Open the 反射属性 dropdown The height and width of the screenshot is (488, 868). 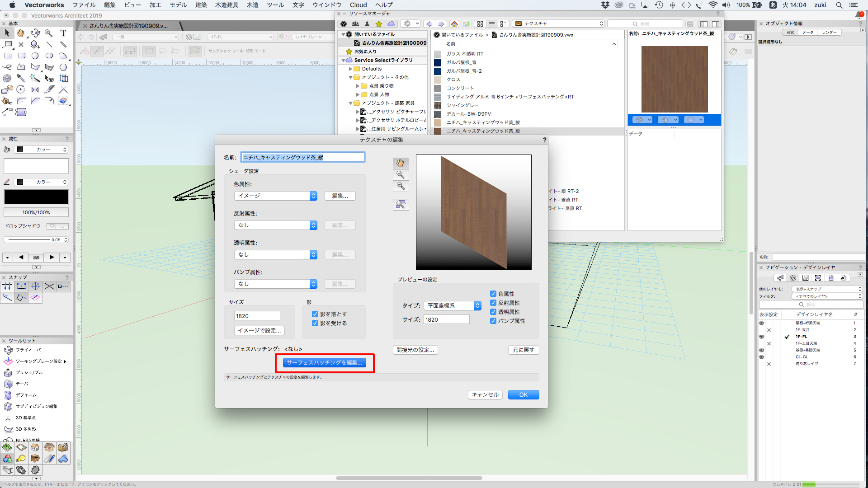[276, 225]
